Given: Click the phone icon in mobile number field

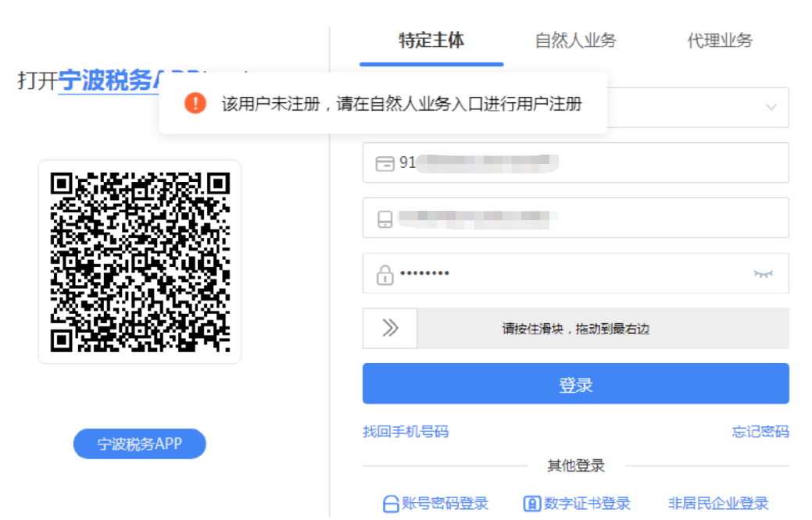Looking at the screenshot, I should tap(385, 219).
